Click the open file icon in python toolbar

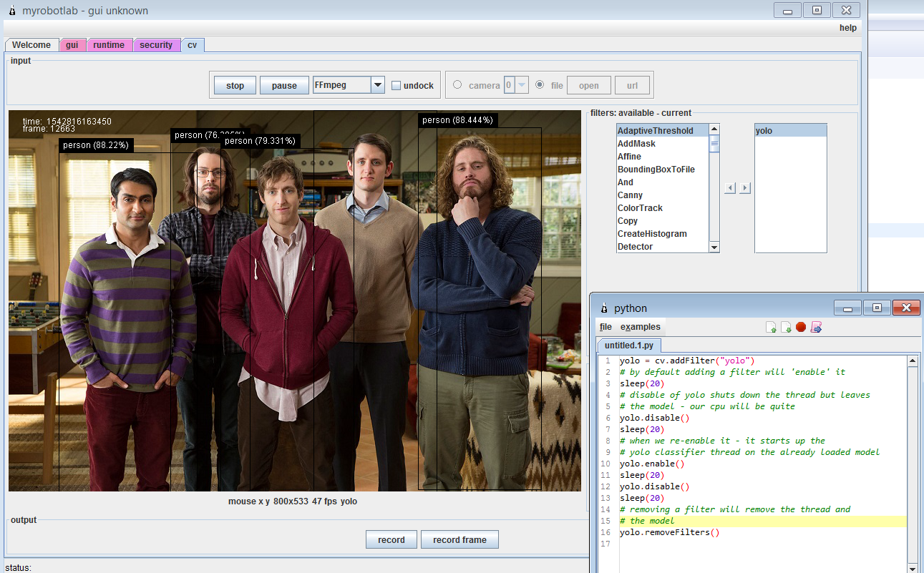tap(771, 327)
